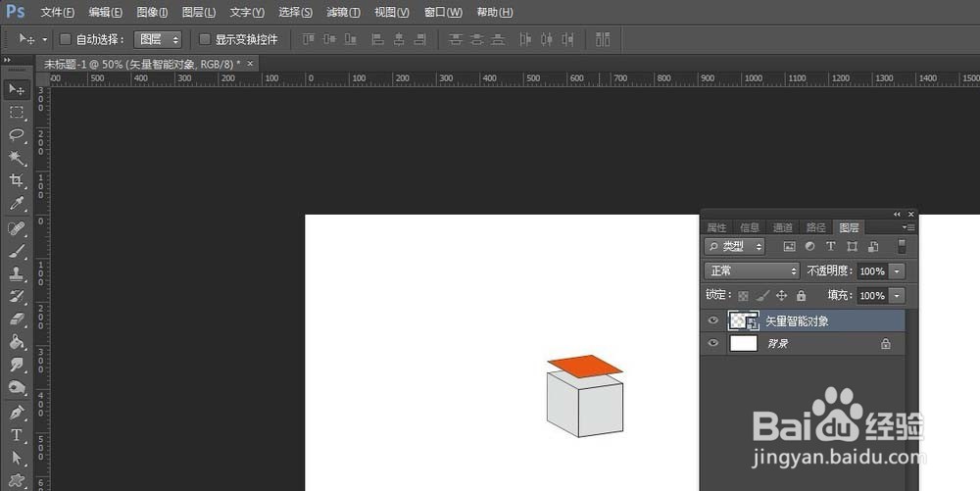Select the Crop tool
This screenshot has width=980, height=491.
tap(17, 180)
